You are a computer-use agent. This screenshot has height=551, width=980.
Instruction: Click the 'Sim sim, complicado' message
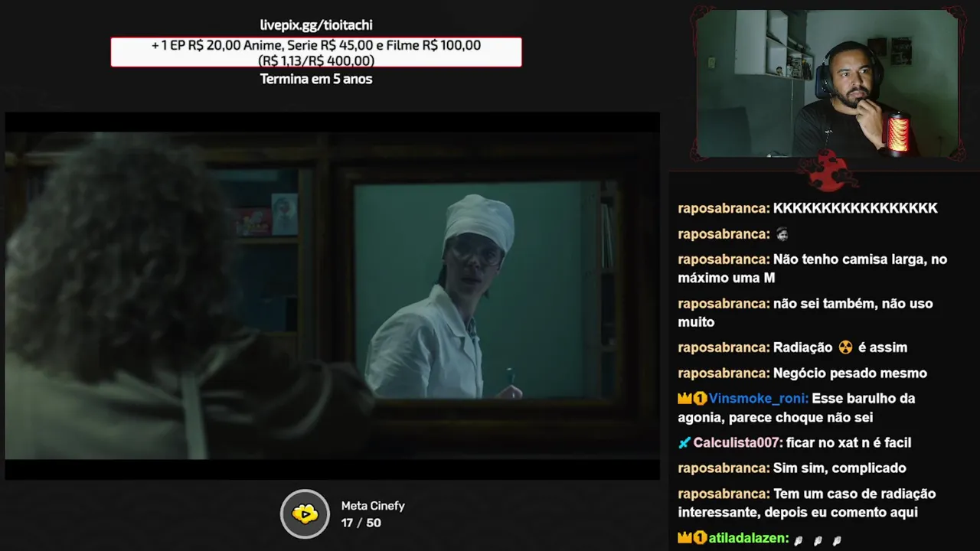click(x=840, y=468)
